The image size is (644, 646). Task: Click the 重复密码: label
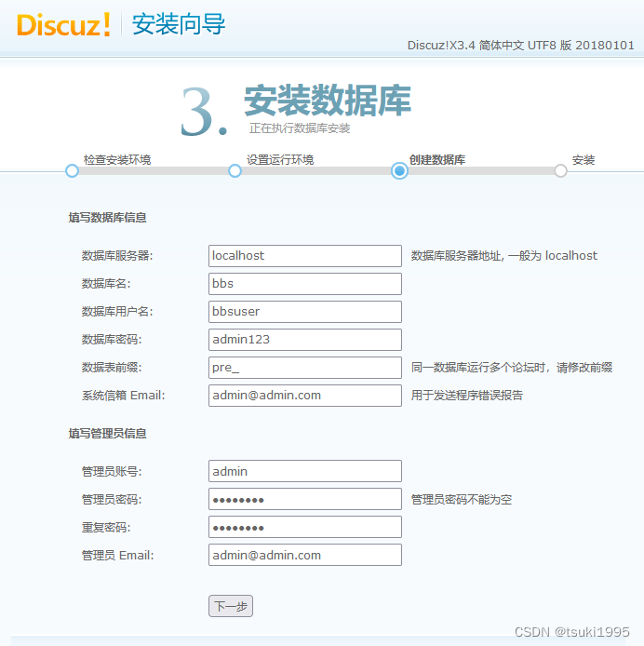pyautogui.click(x=106, y=527)
